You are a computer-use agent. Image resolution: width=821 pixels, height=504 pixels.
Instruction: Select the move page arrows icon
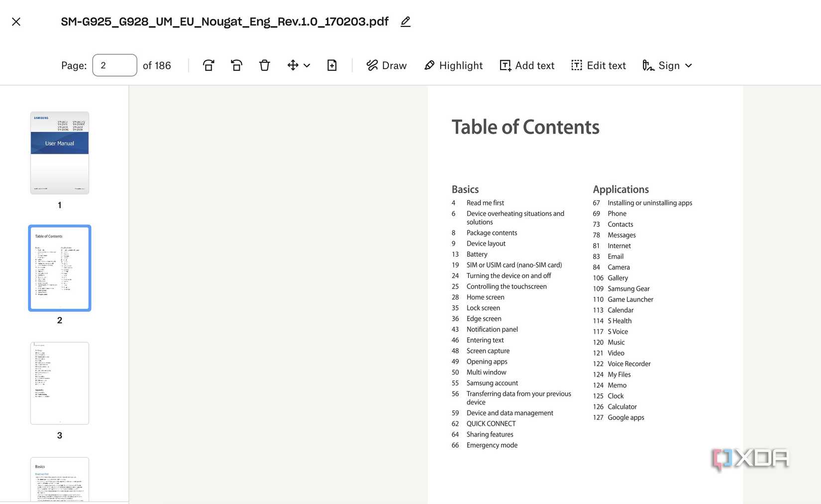[x=293, y=65]
